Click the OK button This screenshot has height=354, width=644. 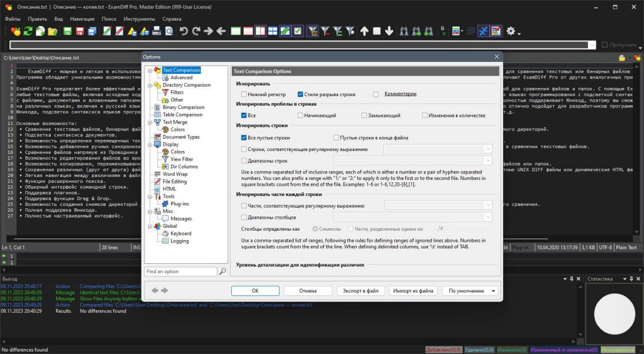click(x=255, y=291)
